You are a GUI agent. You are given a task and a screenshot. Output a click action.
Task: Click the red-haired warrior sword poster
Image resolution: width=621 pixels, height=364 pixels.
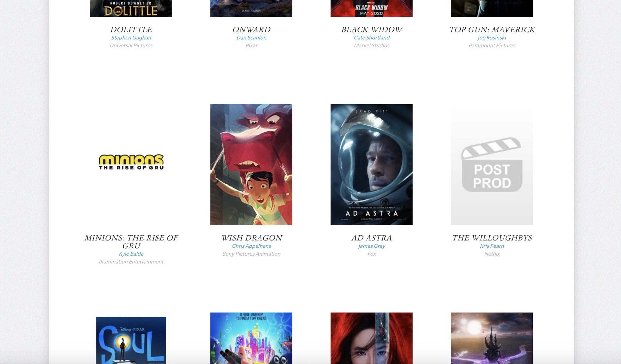(371, 338)
